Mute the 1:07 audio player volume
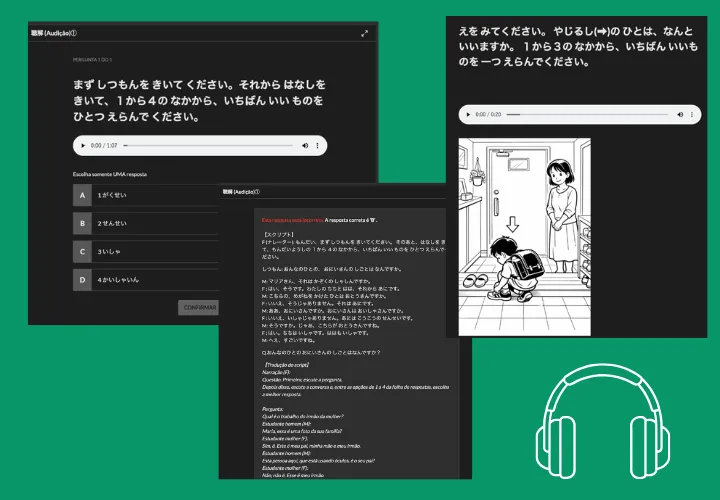 (x=305, y=146)
